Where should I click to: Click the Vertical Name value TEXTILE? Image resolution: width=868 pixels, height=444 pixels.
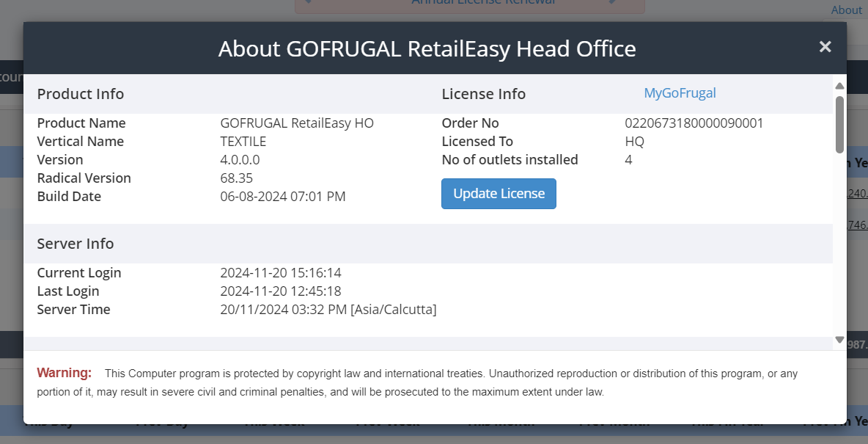point(243,142)
